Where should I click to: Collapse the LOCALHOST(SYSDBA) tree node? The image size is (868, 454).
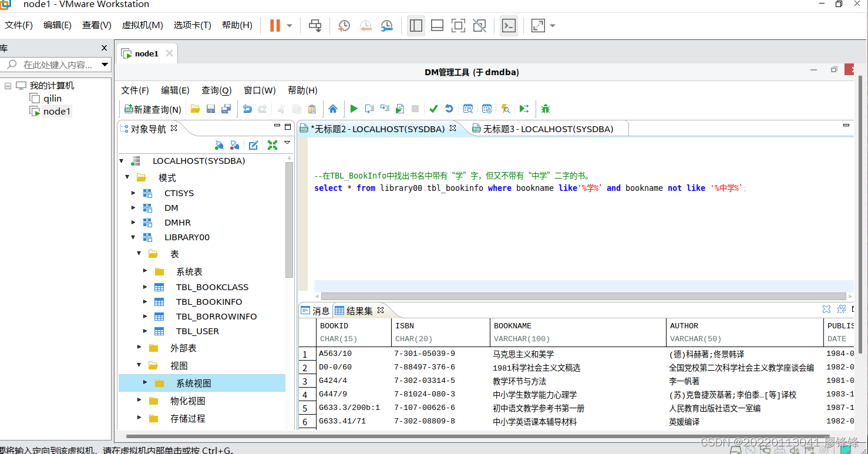122,161
